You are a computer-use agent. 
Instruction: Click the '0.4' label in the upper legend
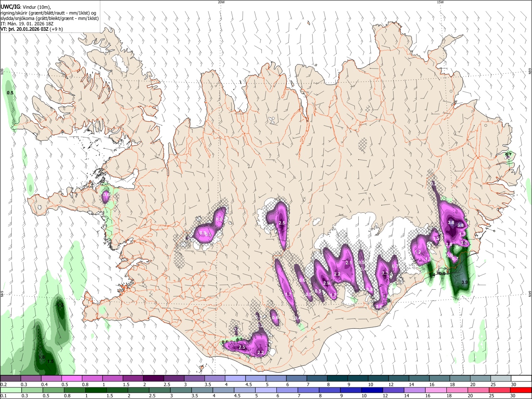pyautogui.click(x=44, y=384)
